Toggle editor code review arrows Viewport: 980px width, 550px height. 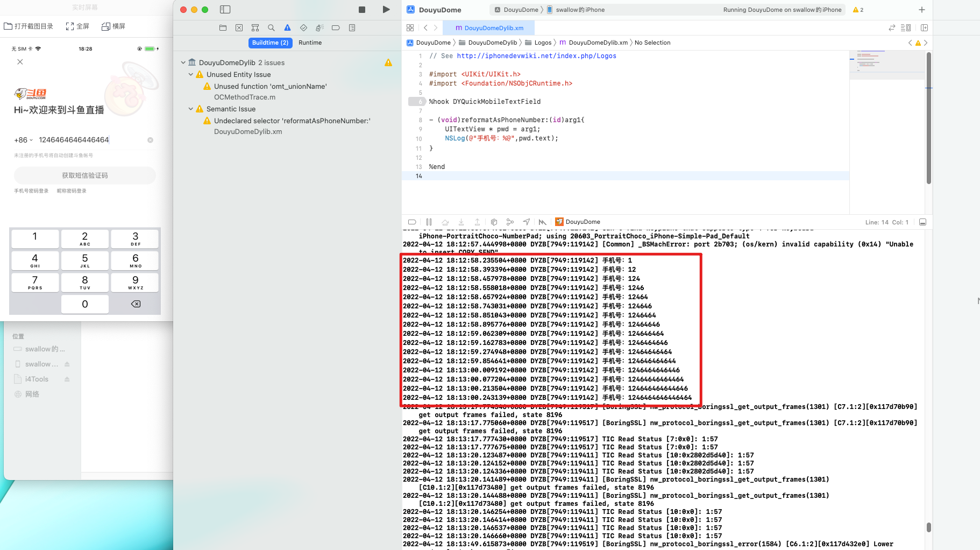click(x=892, y=27)
